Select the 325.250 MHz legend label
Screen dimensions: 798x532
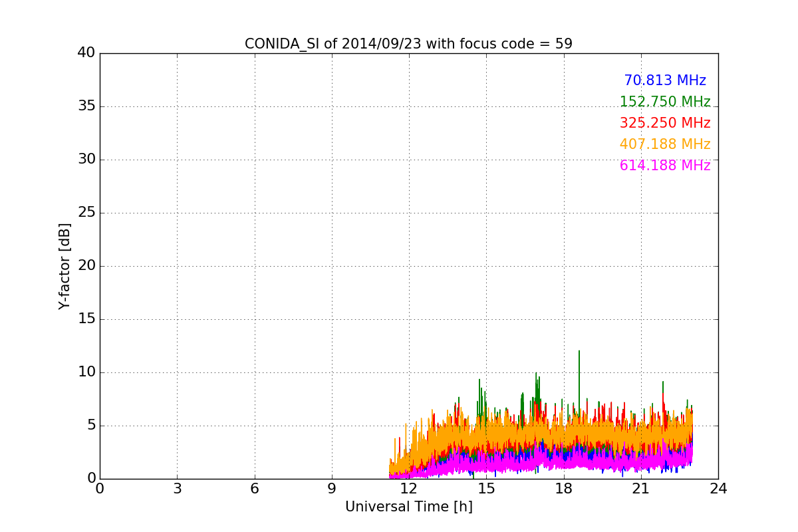(665, 123)
